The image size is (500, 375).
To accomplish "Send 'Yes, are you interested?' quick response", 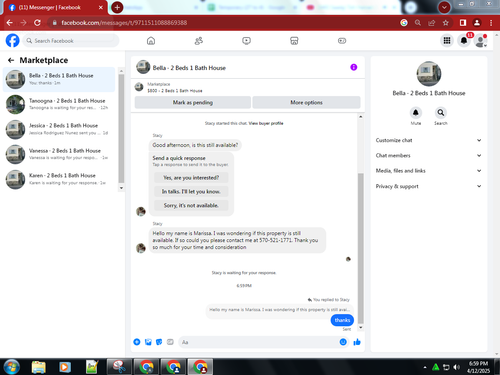I will click(x=191, y=178).
